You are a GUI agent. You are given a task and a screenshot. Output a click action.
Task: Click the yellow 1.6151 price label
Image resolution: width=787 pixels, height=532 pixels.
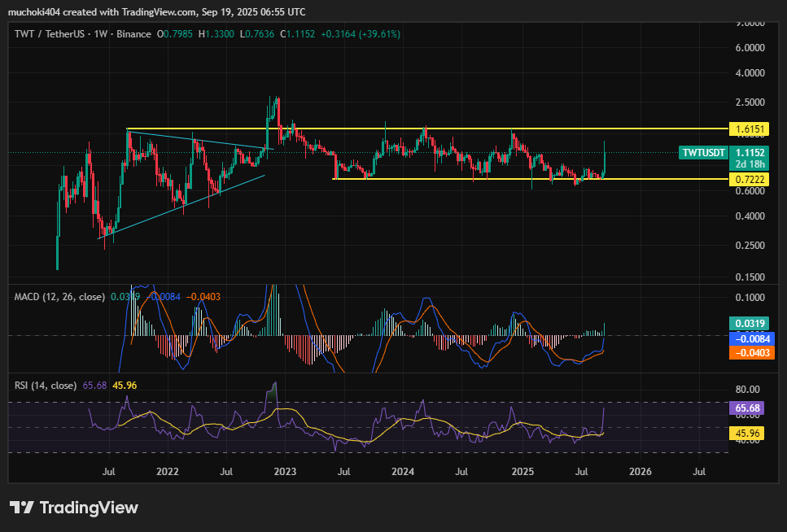coord(750,129)
